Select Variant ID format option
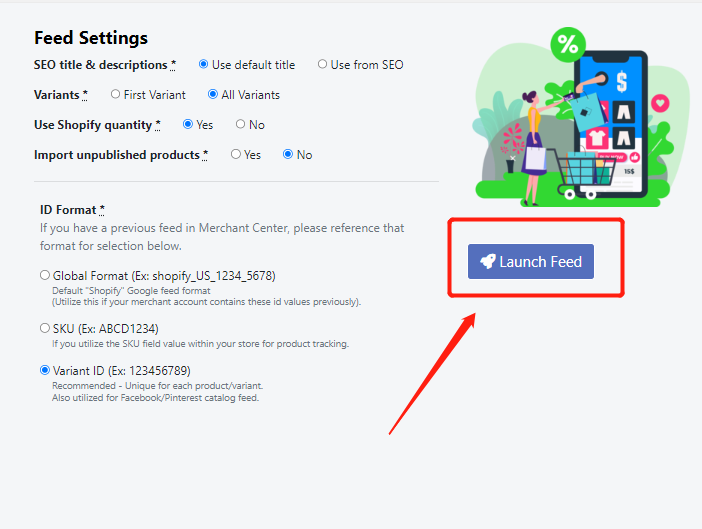 click(44, 370)
